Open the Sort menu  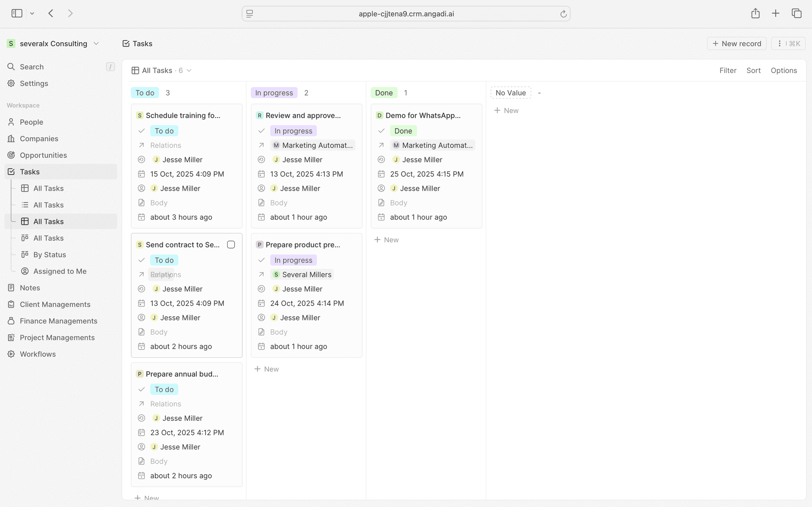tap(754, 70)
